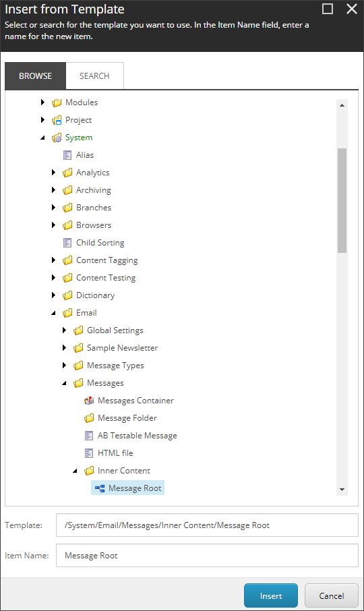The image size is (364, 611).
Task: Click the System gear folder icon
Action: pyautogui.click(x=57, y=138)
